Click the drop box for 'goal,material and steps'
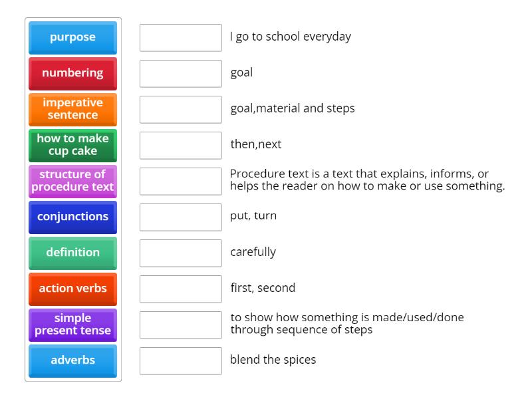This screenshot has height=399, width=532. (x=180, y=109)
